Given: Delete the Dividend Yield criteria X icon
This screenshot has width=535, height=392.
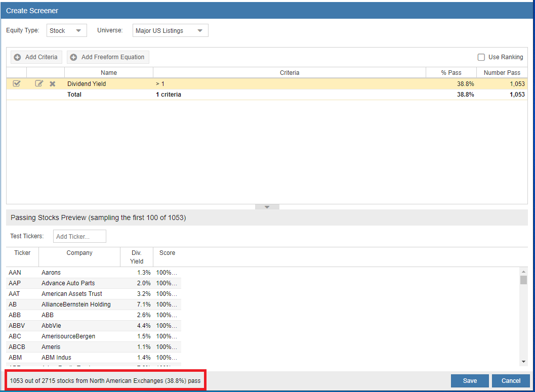Looking at the screenshot, I should [x=53, y=84].
